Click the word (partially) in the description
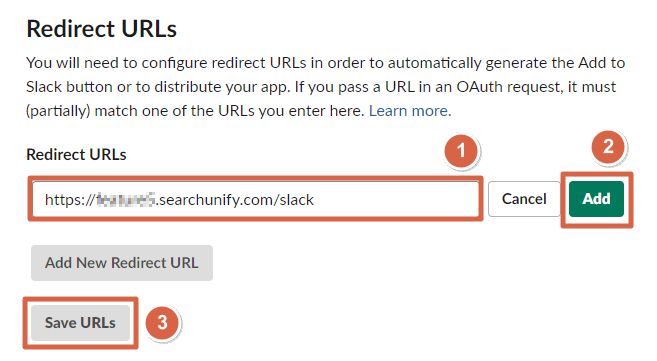The image size is (657, 361). 58,111
